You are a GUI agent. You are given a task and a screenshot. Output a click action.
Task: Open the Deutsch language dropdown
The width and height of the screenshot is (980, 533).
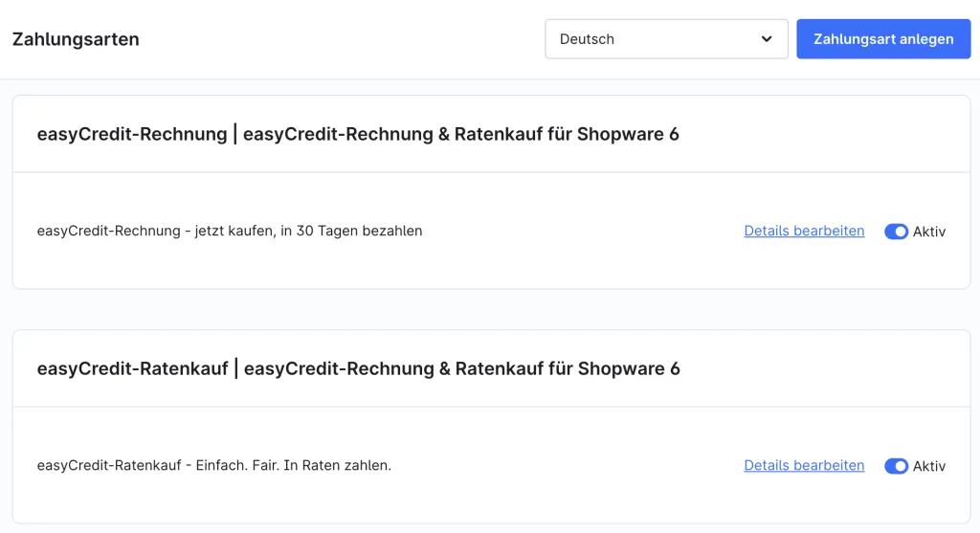[666, 38]
